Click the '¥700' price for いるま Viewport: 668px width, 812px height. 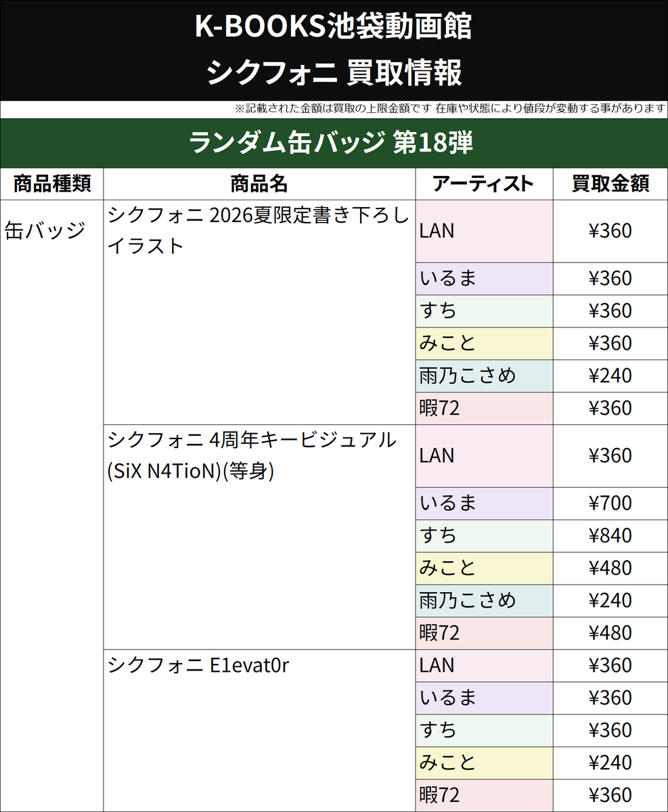pyautogui.click(x=610, y=503)
